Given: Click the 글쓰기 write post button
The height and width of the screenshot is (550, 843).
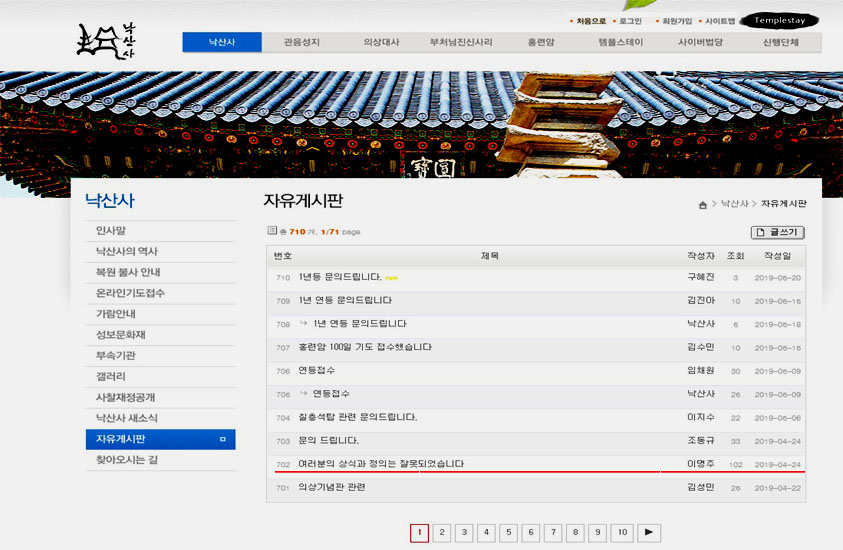Looking at the screenshot, I should point(777,232).
